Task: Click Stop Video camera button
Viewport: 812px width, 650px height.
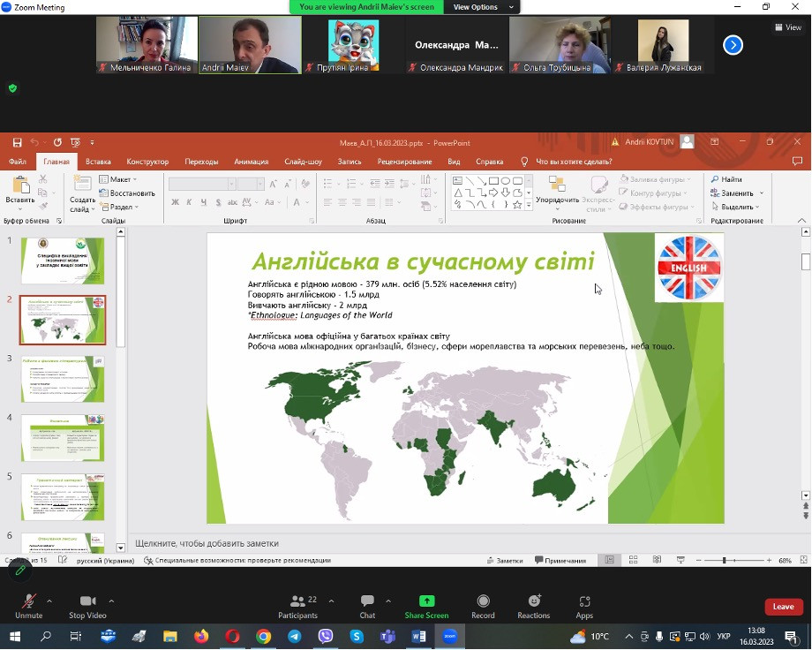Action: 87,602
